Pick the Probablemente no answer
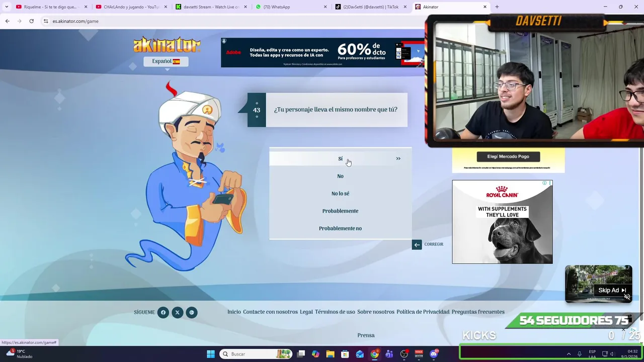This screenshot has width=644, height=362. coord(340,228)
